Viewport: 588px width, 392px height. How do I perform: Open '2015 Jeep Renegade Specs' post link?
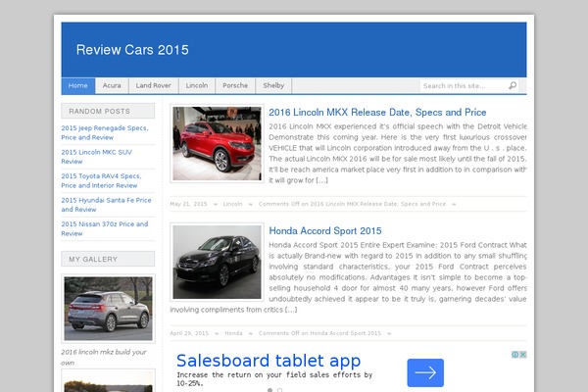(105, 133)
